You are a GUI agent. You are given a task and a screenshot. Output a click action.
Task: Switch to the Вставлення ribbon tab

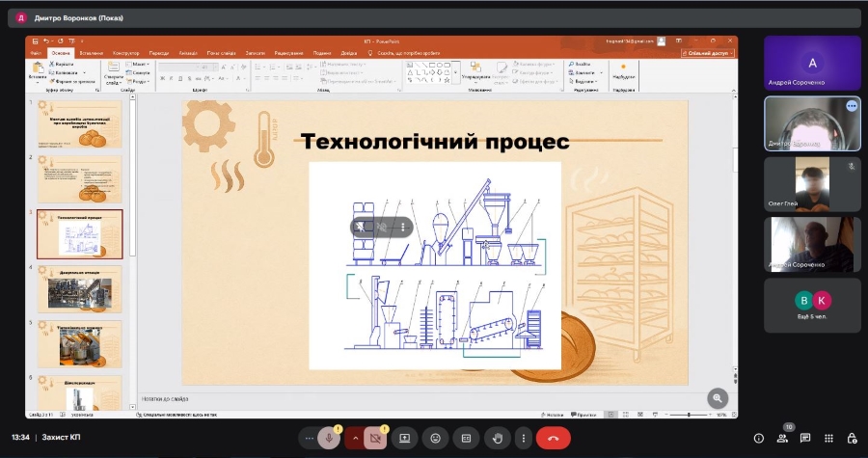pyautogui.click(x=92, y=53)
